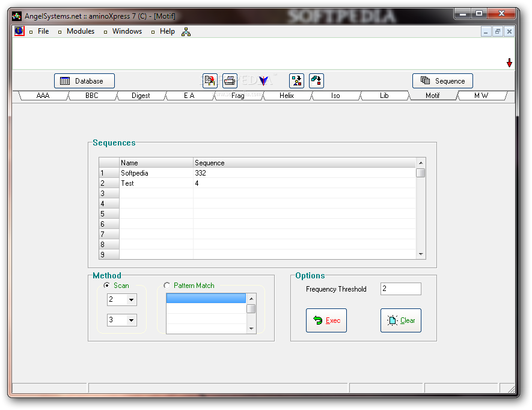The width and height of the screenshot is (532, 410).
Task: Open the File menu
Action: tap(43, 31)
